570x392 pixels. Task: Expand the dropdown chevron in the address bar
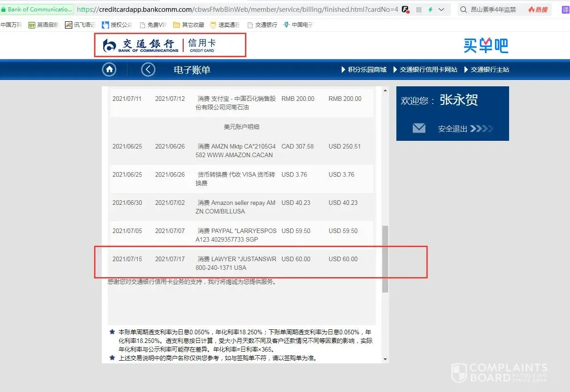click(x=441, y=10)
